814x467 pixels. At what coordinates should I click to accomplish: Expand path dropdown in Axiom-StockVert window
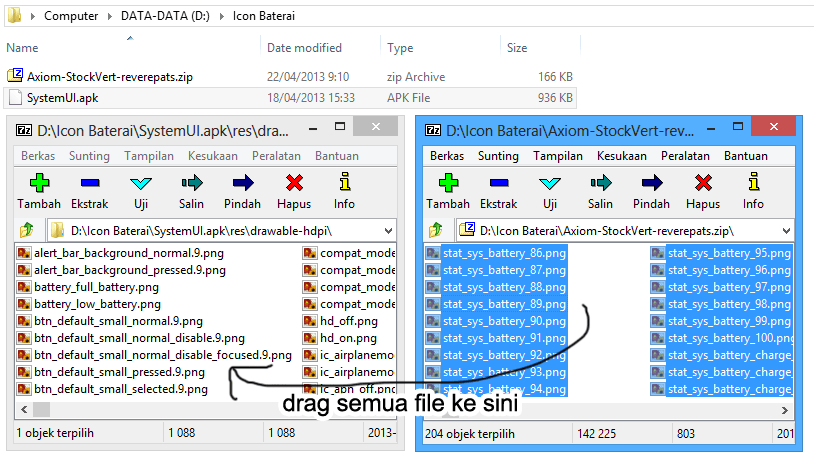tap(786, 231)
